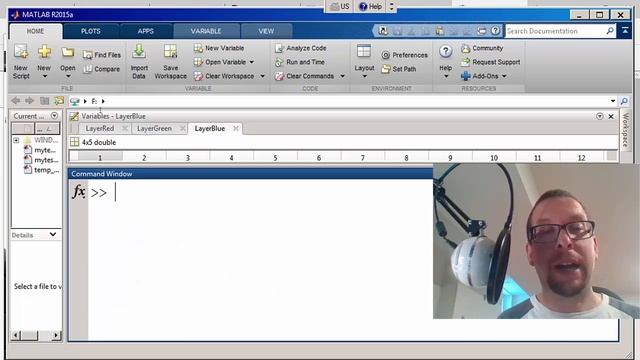This screenshot has width=640, height=360.
Task: Click F: drive in the address path
Action: point(94,101)
